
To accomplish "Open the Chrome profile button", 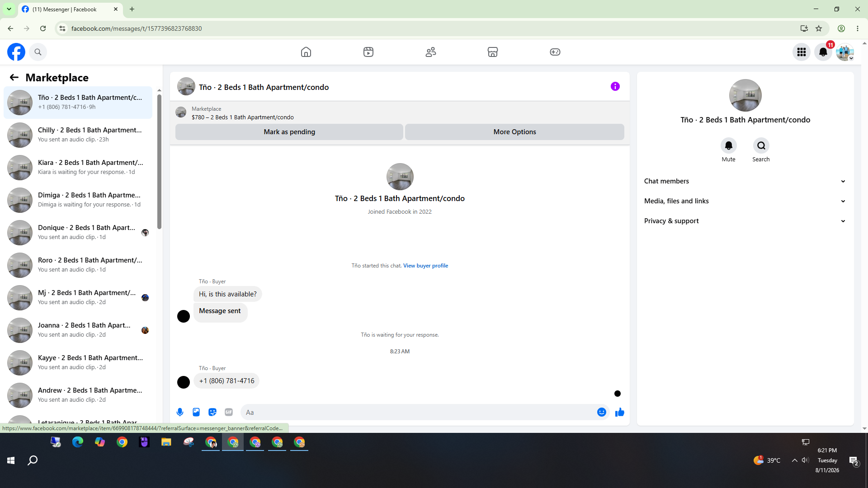I will point(841,28).
